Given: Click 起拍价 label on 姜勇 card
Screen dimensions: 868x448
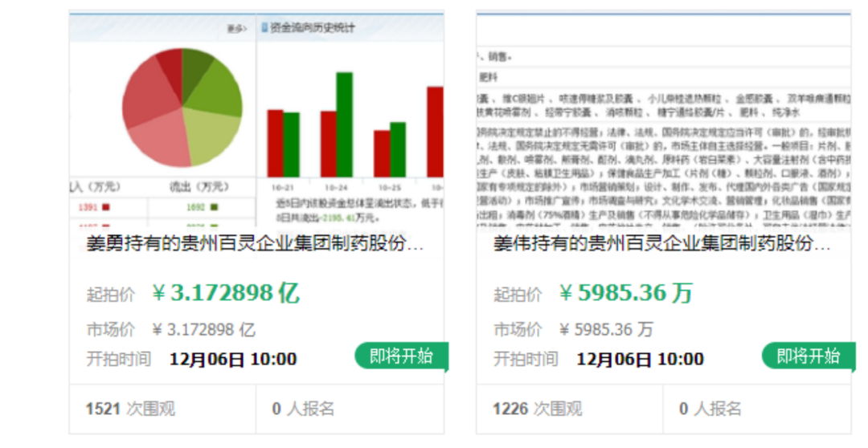Looking at the screenshot, I should [x=111, y=294].
